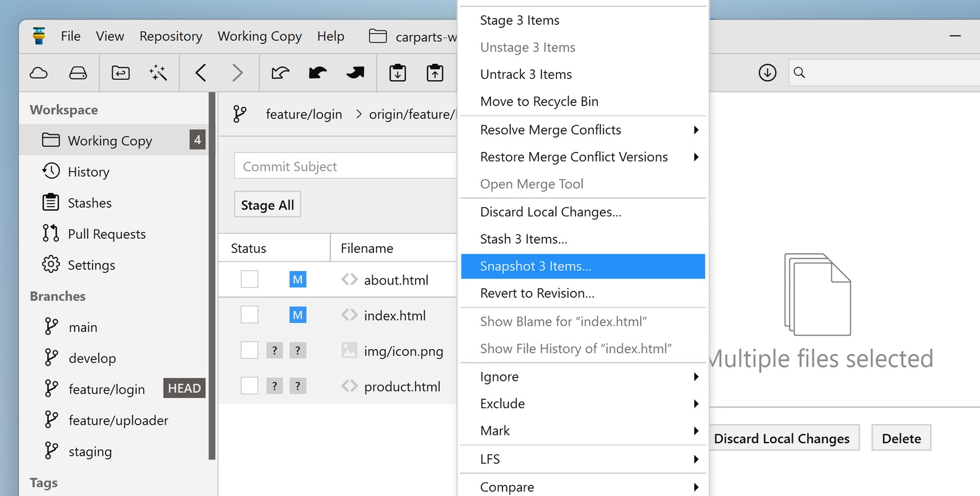Image resolution: width=980 pixels, height=496 pixels.
Task: Click the save stash clipboard icon
Action: coord(398,73)
